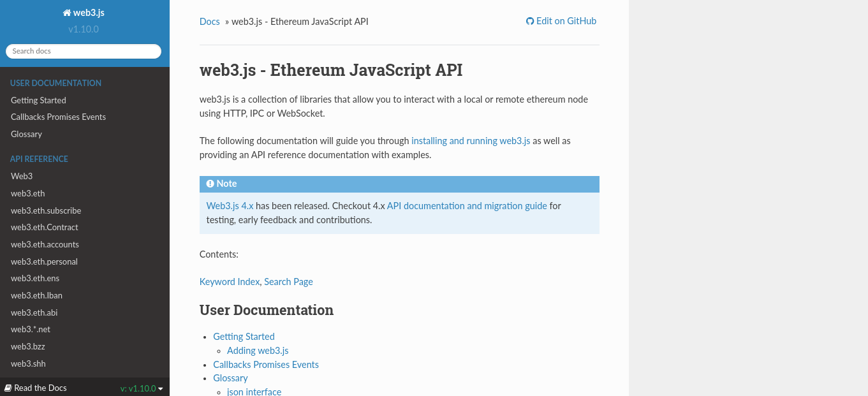Click the USER DOCUMENTATION sidebar caption
The width and height of the screenshot is (868, 396).
click(55, 83)
